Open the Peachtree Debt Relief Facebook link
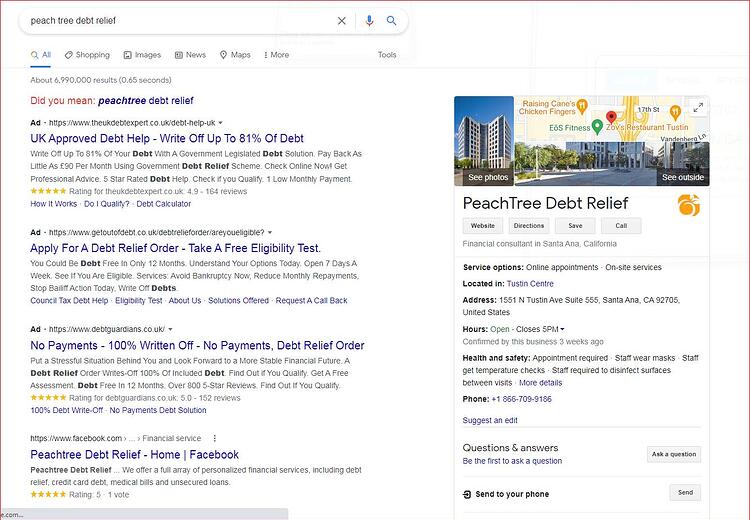750x520 pixels. point(134,454)
